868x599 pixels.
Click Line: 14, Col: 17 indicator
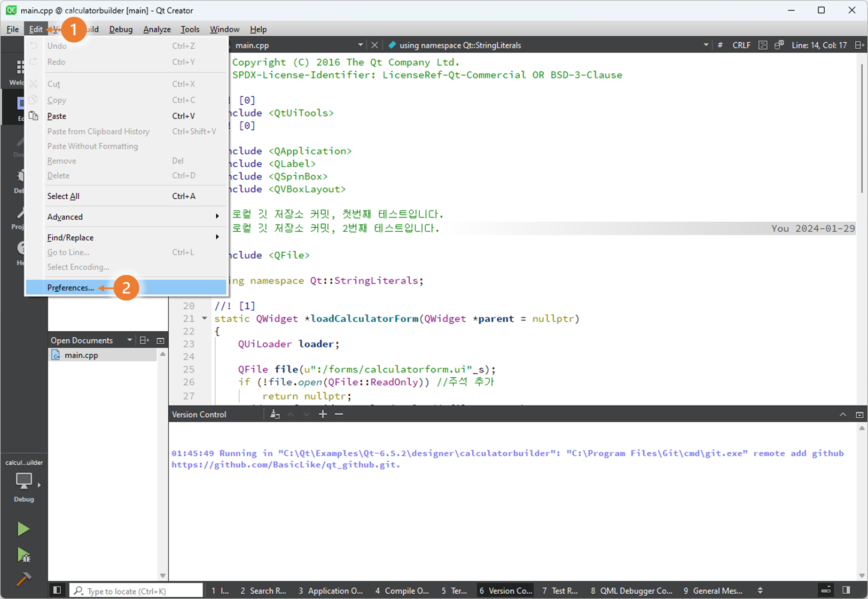click(x=819, y=45)
